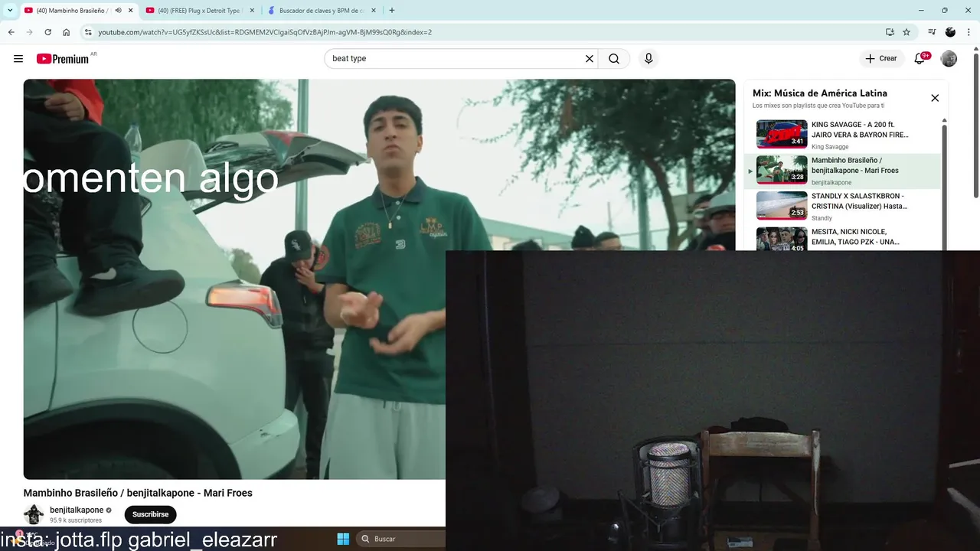Play STANDLY X SALASTKBRON CRISTINA thumbnail
This screenshot has height=551, width=980.
pyautogui.click(x=782, y=205)
